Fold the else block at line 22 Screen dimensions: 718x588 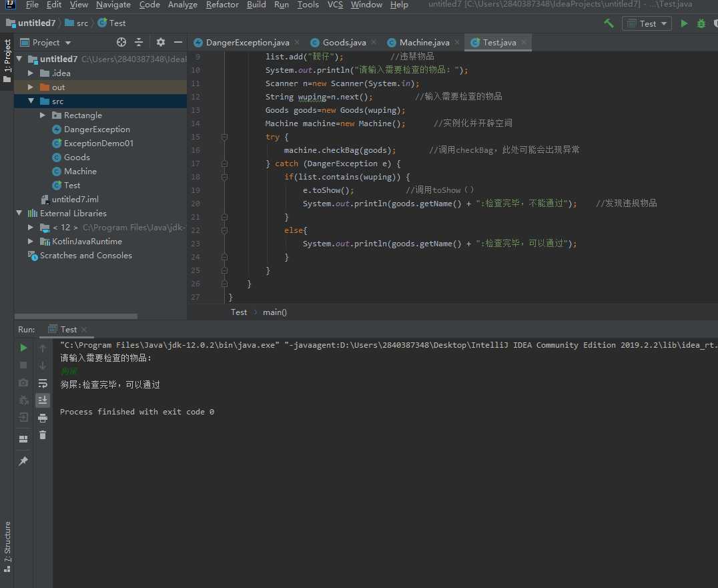point(224,230)
